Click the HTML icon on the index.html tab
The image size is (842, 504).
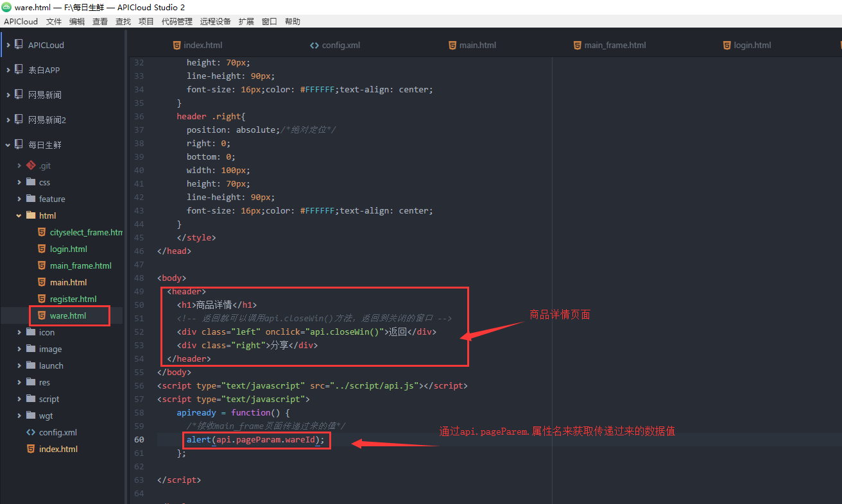[176, 45]
